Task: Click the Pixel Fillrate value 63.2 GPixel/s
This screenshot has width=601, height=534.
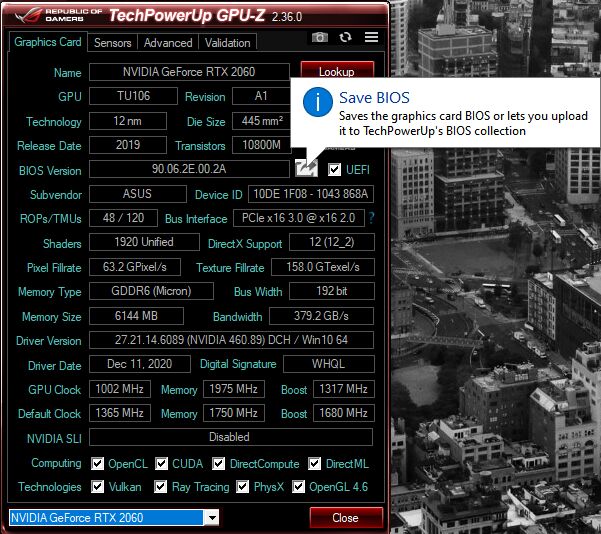Action: (135, 267)
